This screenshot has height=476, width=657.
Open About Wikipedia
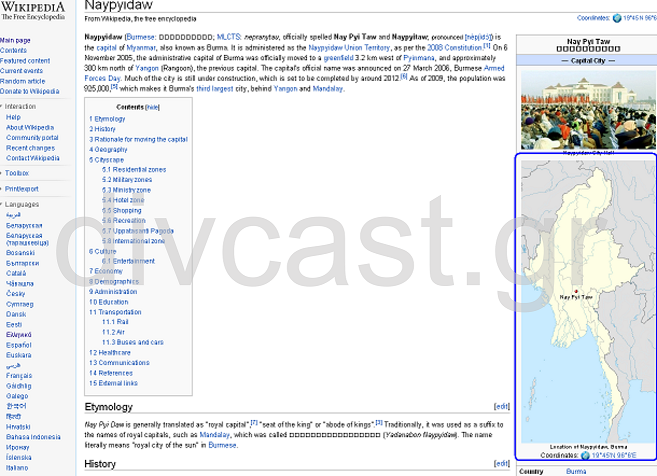(x=30, y=127)
